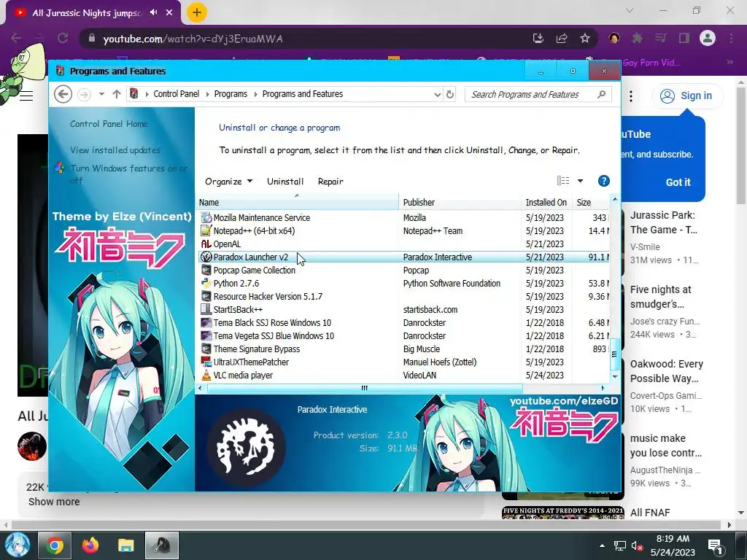Expand the Control Panel breadcrumb chevron

[207, 94]
